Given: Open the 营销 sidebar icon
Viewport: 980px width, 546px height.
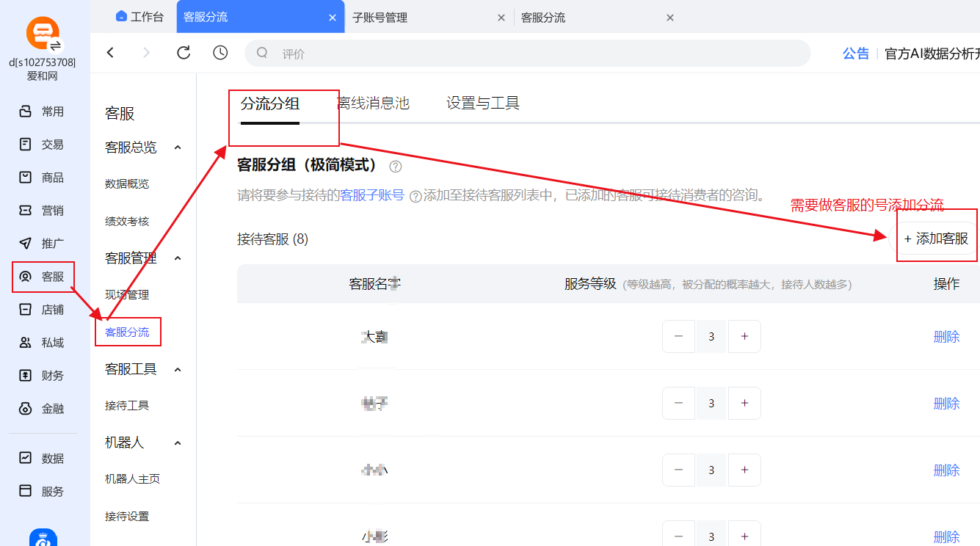Looking at the screenshot, I should pos(26,211).
